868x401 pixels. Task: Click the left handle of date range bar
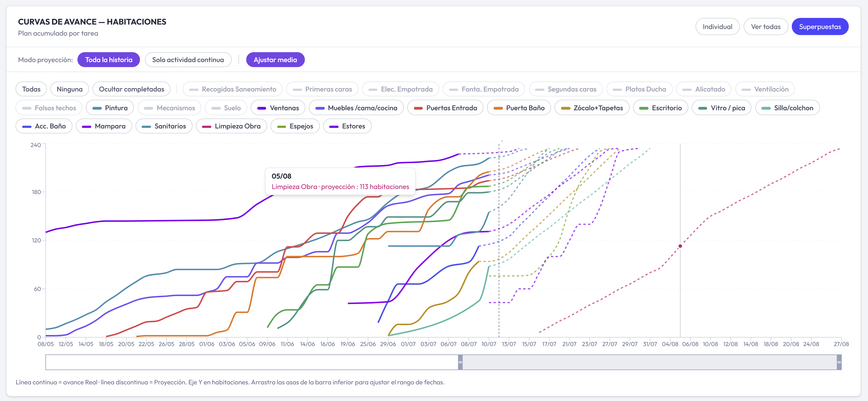pos(460,362)
